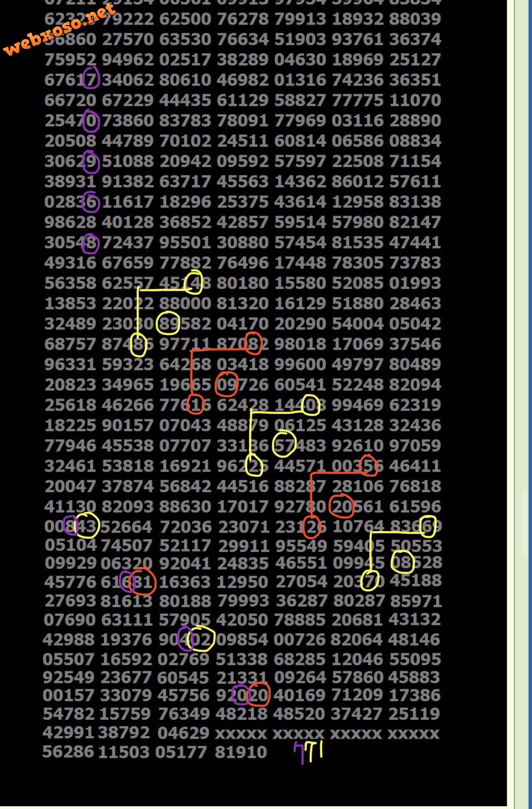Click the number 56358
This screenshot has width=532, height=809.
click(70, 283)
